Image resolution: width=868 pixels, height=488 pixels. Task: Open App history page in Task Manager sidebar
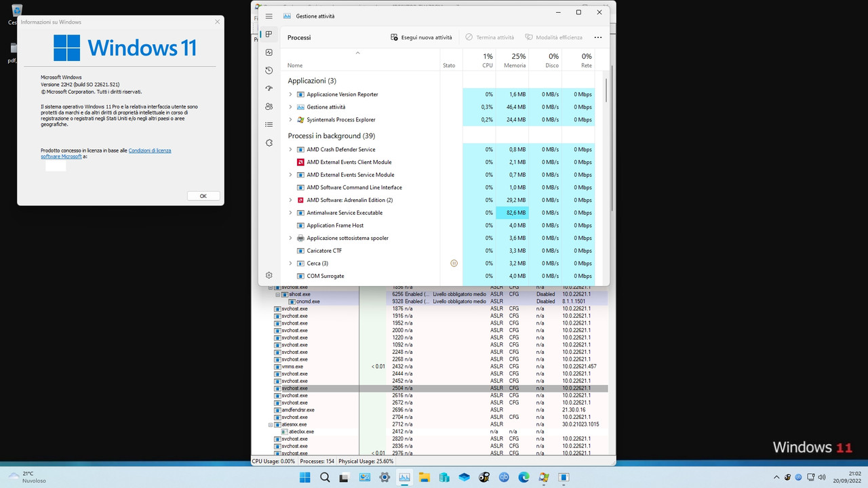click(269, 70)
